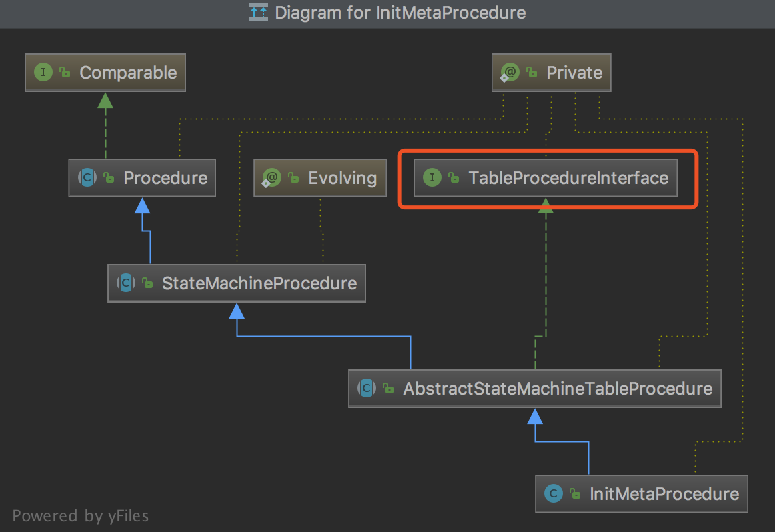
Task: Select the AbstractStateMachineTableProcedure node label
Action: point(558,389)
